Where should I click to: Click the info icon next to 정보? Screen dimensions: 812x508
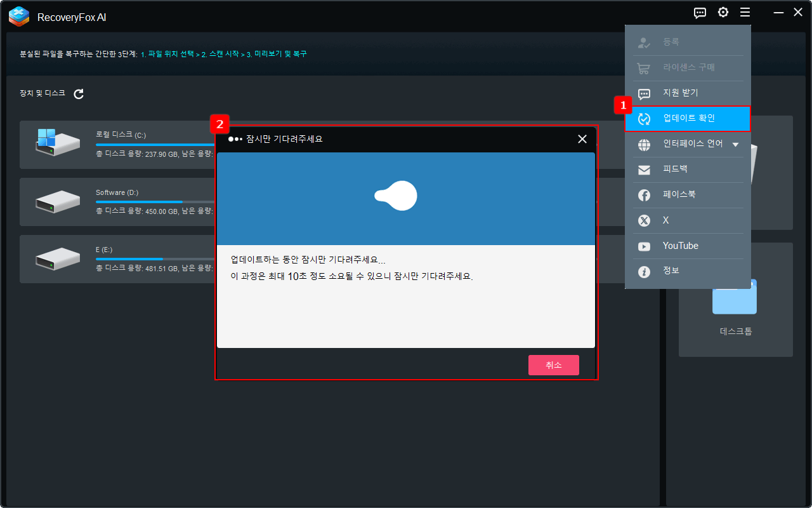coord(644,272)
